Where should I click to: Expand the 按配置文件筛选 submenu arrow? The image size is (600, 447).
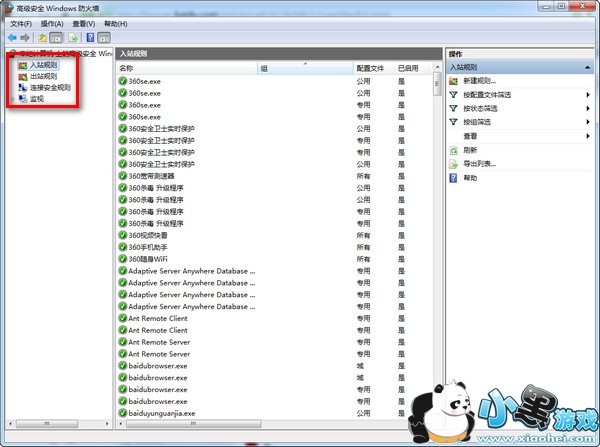tap(588, 95)
